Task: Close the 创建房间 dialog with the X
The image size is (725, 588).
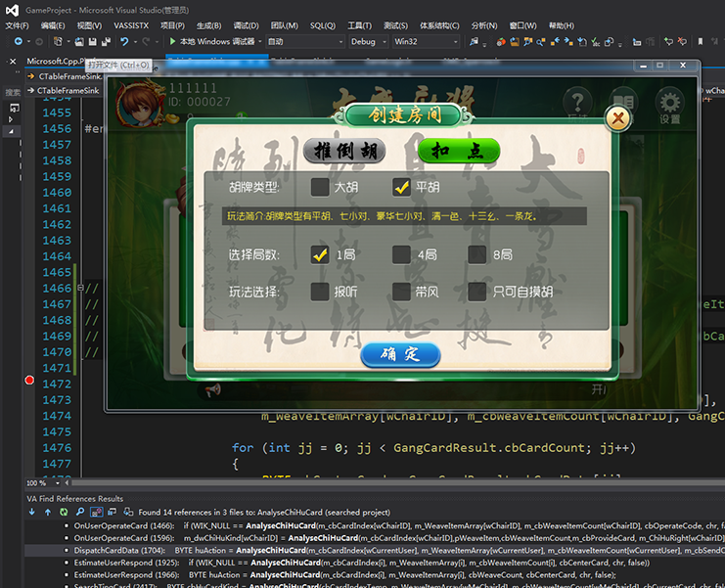Action: click(x=617, y=118)
